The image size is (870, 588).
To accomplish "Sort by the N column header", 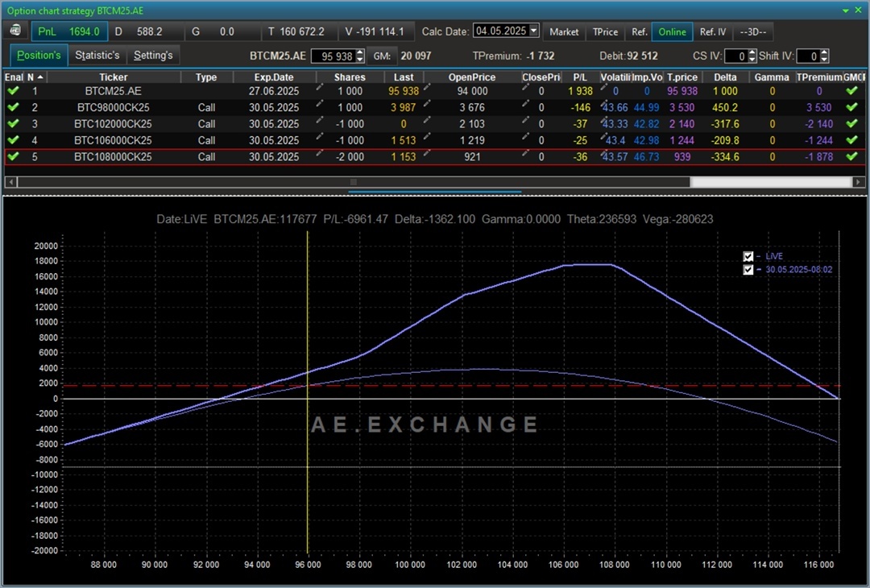I will tap(35, 77).
